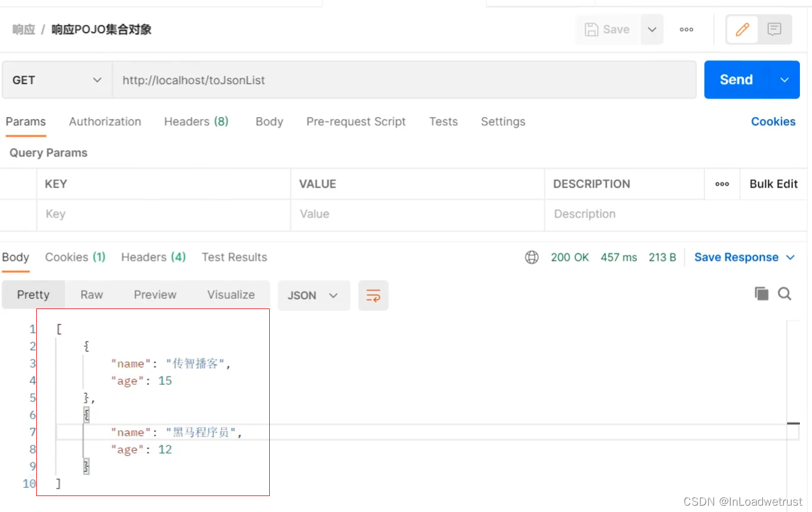Open the response Cookies (1) tab

[x=75, y=257]
